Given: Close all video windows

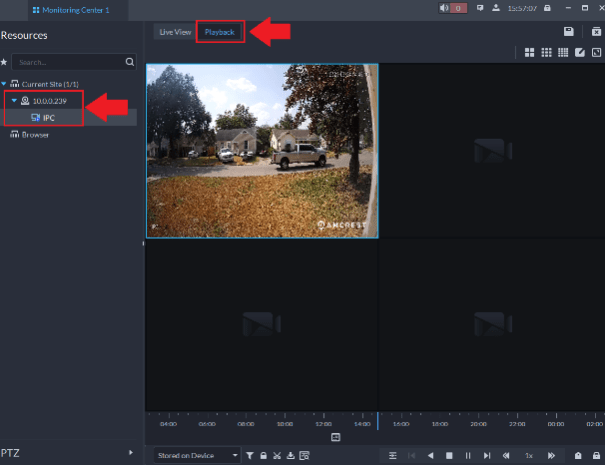Looking at the screenshot, I should tap(595, 32).
